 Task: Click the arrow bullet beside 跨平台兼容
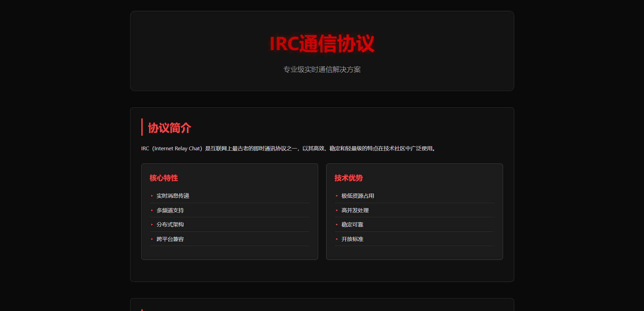click(152, 239)
